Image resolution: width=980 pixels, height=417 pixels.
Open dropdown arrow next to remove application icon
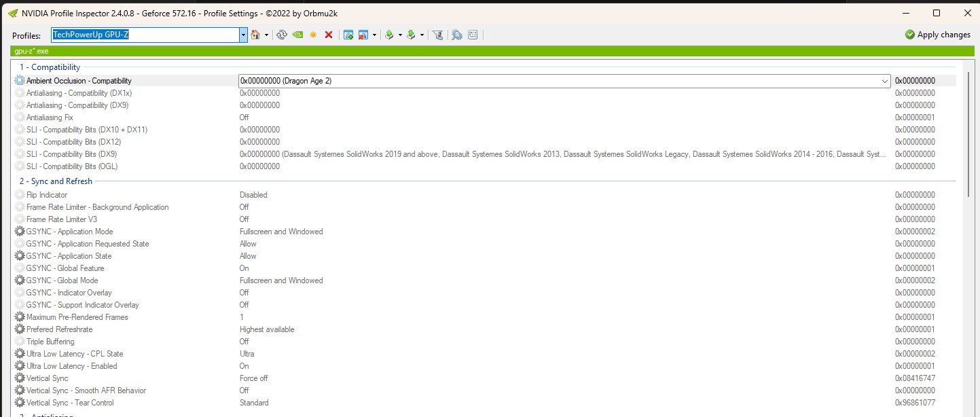pyautogui.click(x=374, y=35)
